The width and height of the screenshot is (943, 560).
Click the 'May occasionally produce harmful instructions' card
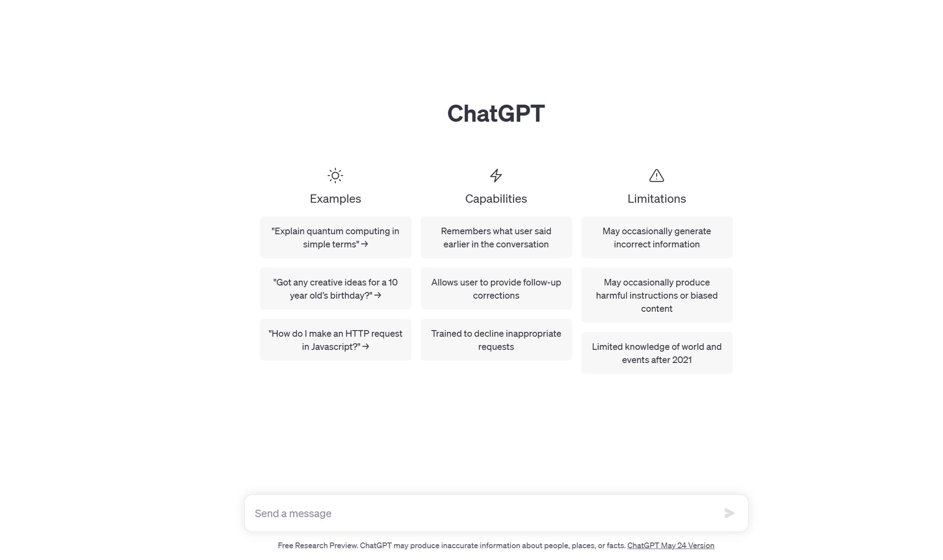(x=656, y=295)
